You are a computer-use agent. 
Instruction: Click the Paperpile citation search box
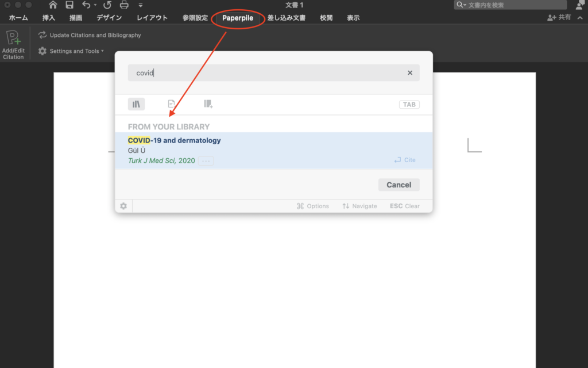(274, 73)
